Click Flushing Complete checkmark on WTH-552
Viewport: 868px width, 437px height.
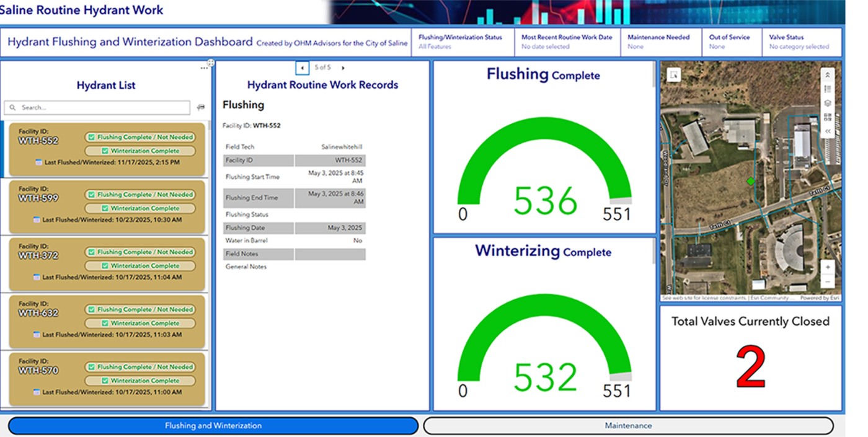[x=91, y=137]
